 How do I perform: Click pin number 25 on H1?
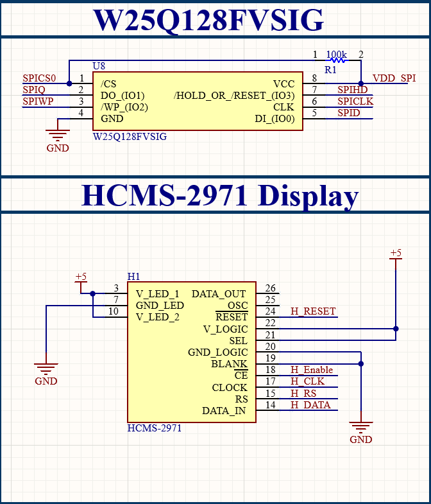click(271, 300)
